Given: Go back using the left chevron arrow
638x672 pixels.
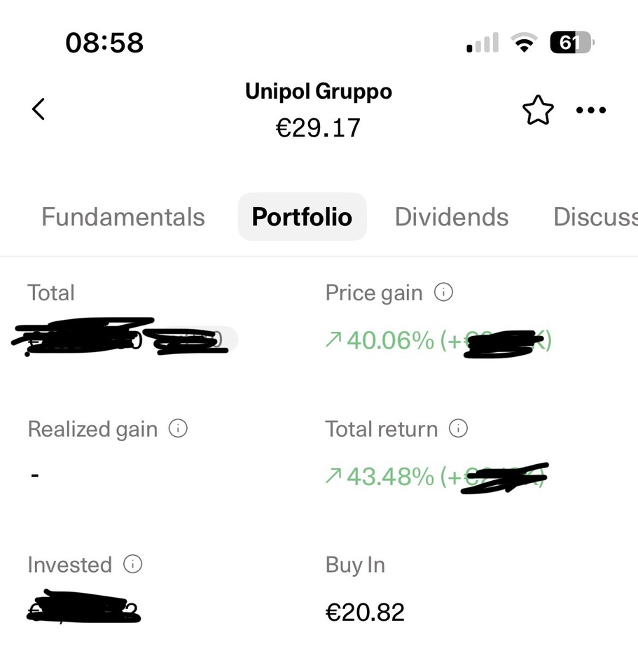Looking at the screenshot, I should pos(39,109).
